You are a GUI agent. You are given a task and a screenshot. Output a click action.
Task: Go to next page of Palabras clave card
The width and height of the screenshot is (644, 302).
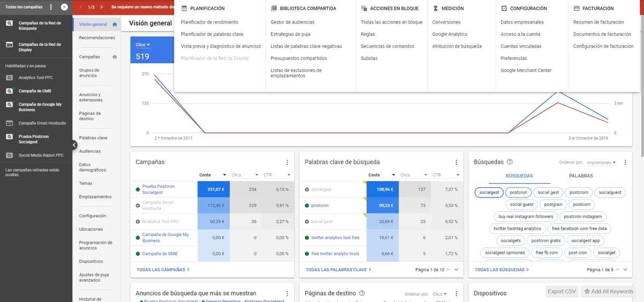[x=456, y=270]
